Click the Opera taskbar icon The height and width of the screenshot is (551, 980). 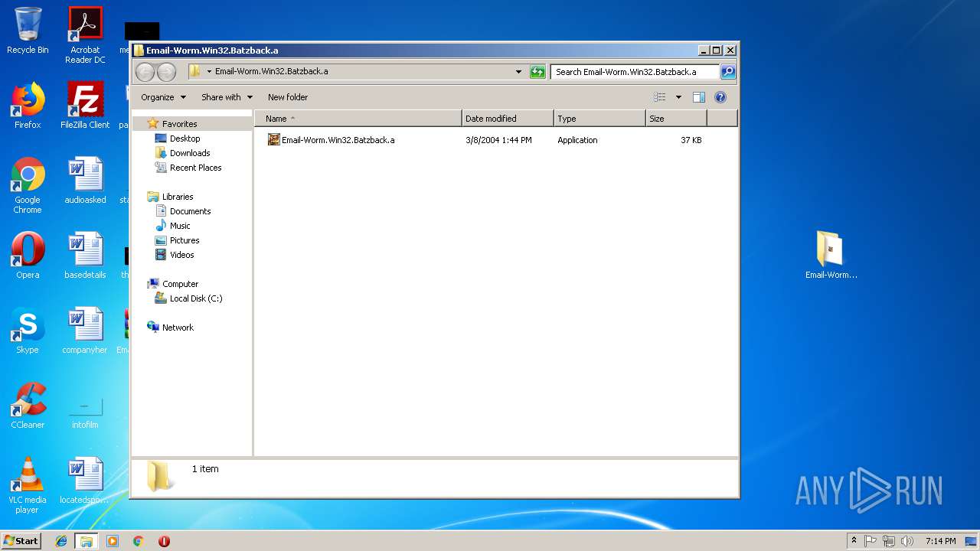coord(164,541)
